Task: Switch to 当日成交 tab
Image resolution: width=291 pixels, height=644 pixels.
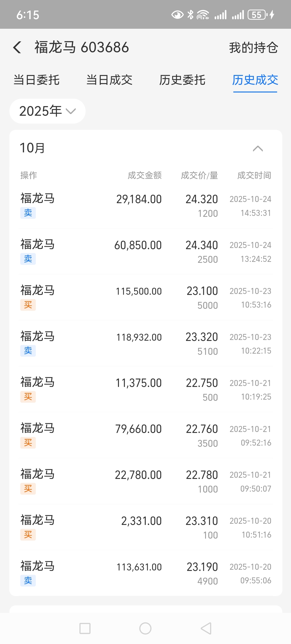Action: click(109, 80)
